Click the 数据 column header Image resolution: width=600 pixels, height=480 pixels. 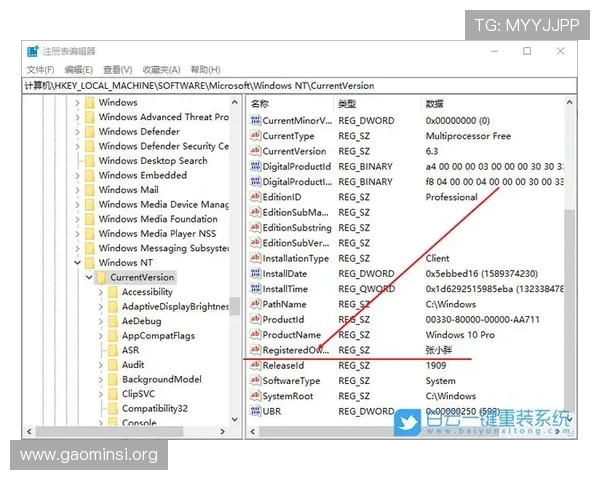(x=434, y=104)
